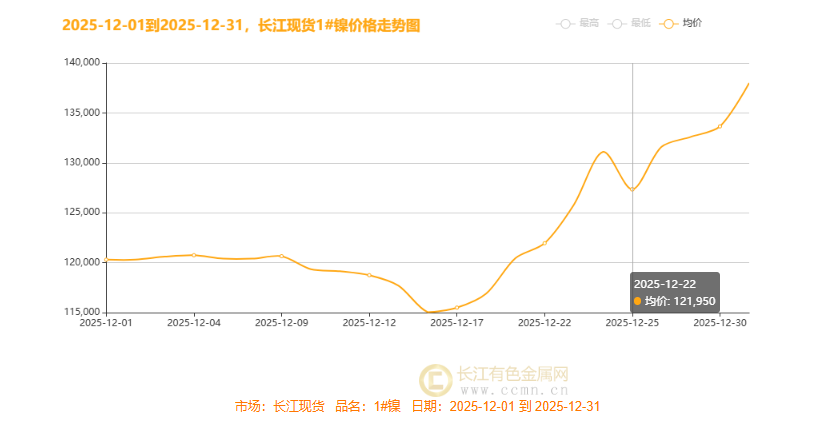826x421 pixels.
Task: Click the chart title 长江现货1#镍价格走势图
Action: point(339,25)
